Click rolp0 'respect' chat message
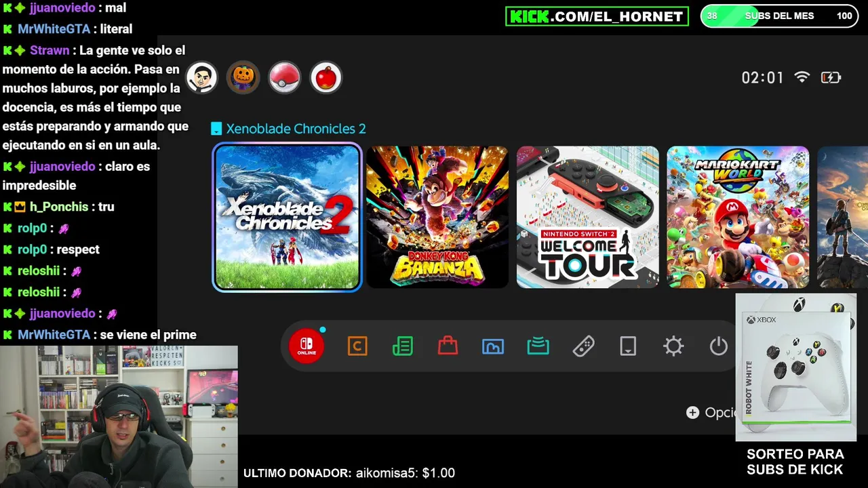 point(52,249)
